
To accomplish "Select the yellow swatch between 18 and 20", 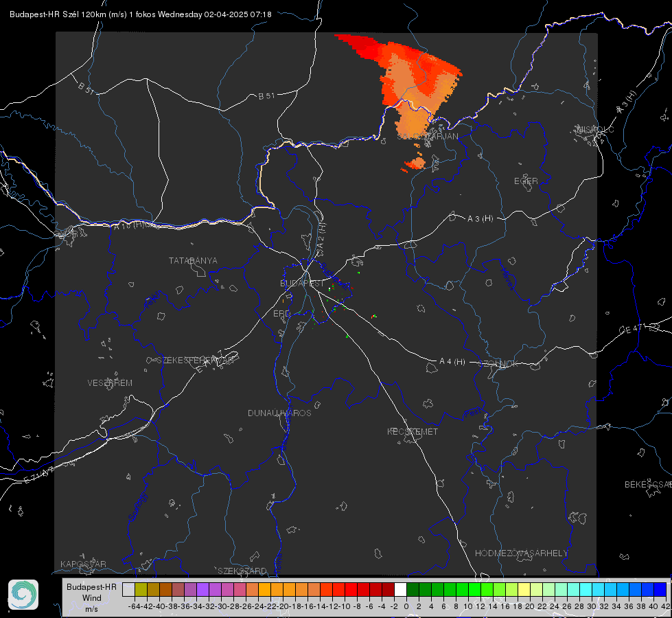I will click(524, 590).
